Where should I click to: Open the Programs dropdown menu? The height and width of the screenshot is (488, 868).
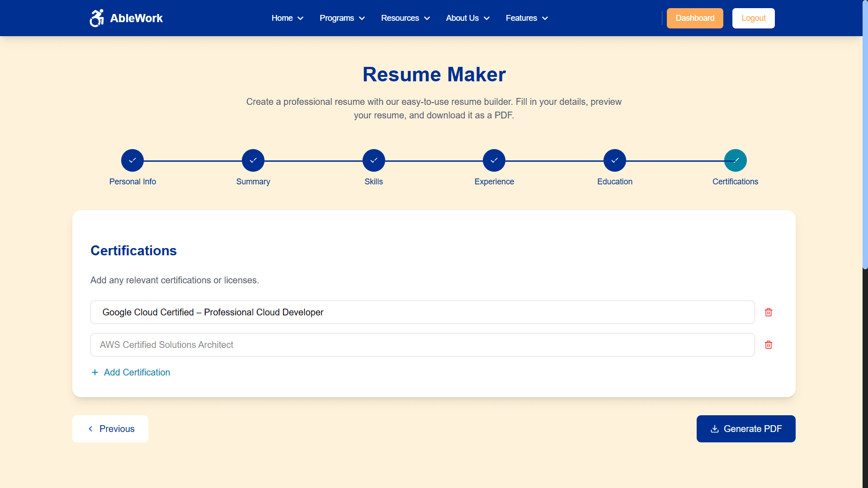(x=342, y=18)
